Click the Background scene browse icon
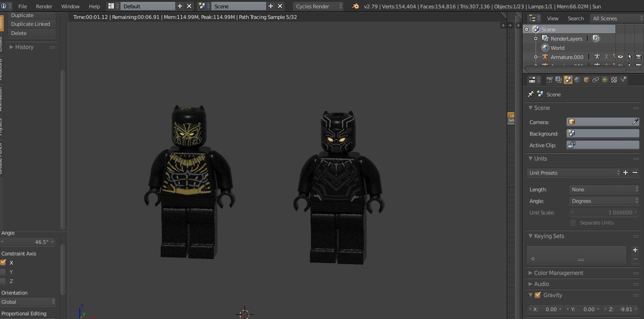 point(572,133)
